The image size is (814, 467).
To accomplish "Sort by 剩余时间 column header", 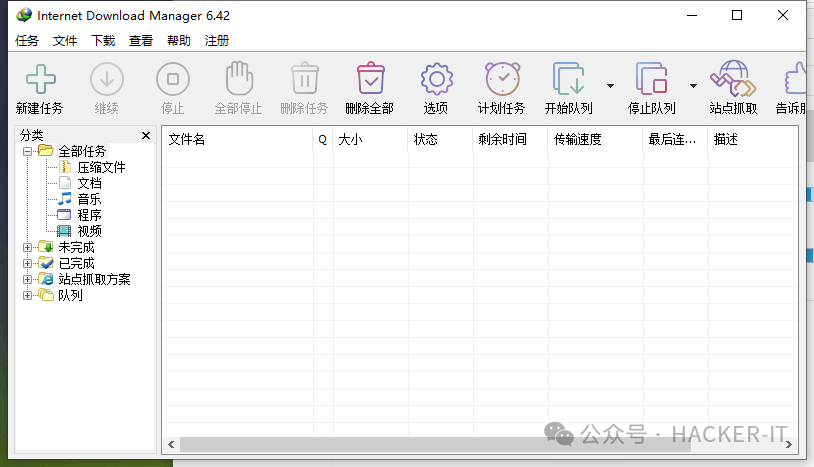I will pos(510,139).
